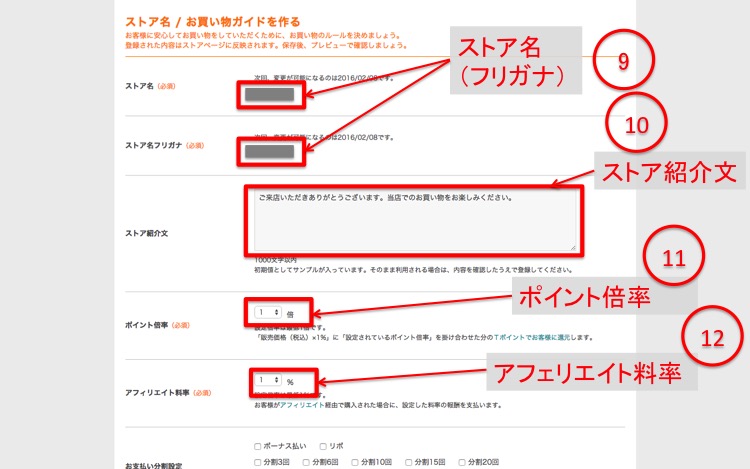Open the Tポイントでお客様に還元 link
This screenshot has width=750, height=469.
pyautogui.click(x=532, y=338)
